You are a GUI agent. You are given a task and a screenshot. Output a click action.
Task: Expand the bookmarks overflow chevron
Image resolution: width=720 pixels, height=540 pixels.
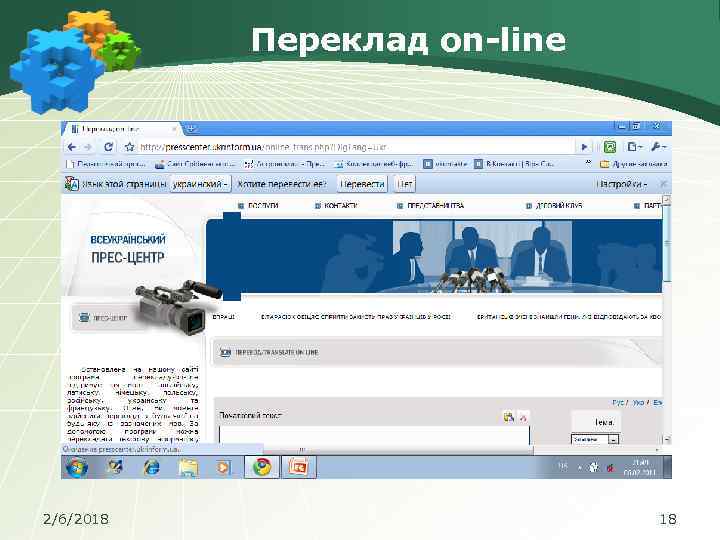(x=588, y=163)
